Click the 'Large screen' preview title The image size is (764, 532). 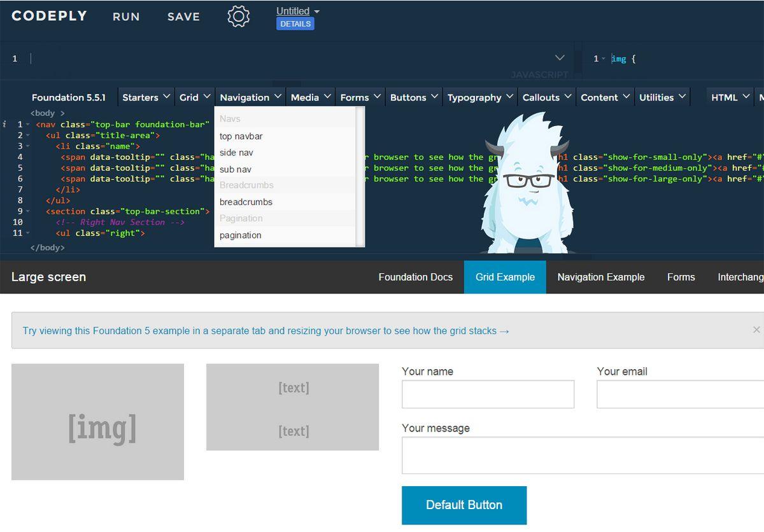(x=48, y=277)
